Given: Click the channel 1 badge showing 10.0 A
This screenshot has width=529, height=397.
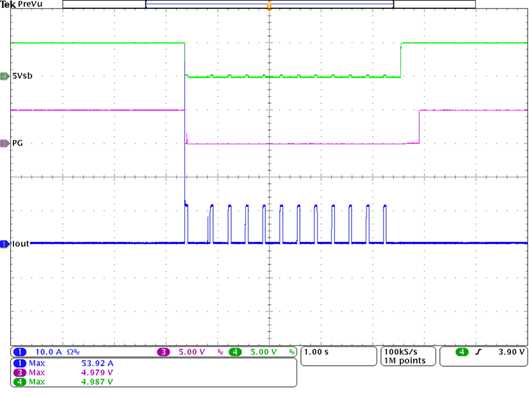Looking at the screenshot, I should pos(20,352).
